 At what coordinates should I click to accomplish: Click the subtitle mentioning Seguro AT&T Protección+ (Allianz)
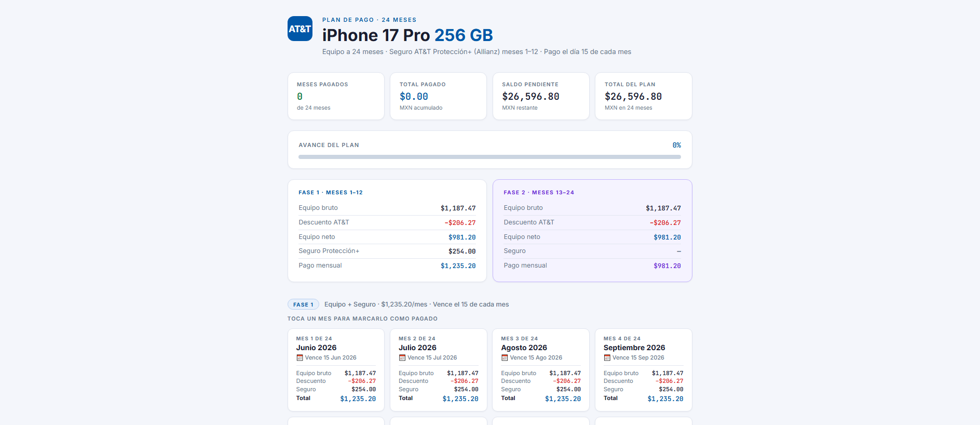[477, 52]
